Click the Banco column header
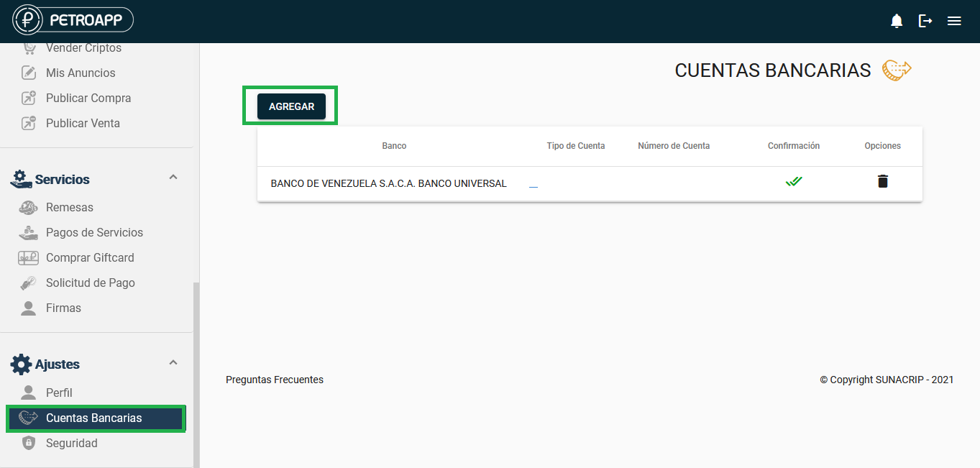 click(394, 146)
